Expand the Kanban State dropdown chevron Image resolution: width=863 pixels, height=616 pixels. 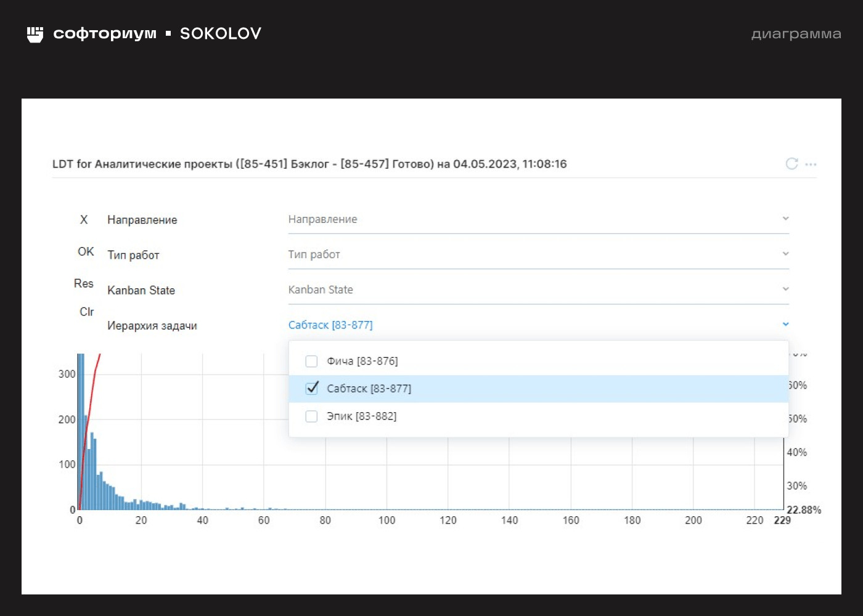pyautogui.click(x=785, y=289)
